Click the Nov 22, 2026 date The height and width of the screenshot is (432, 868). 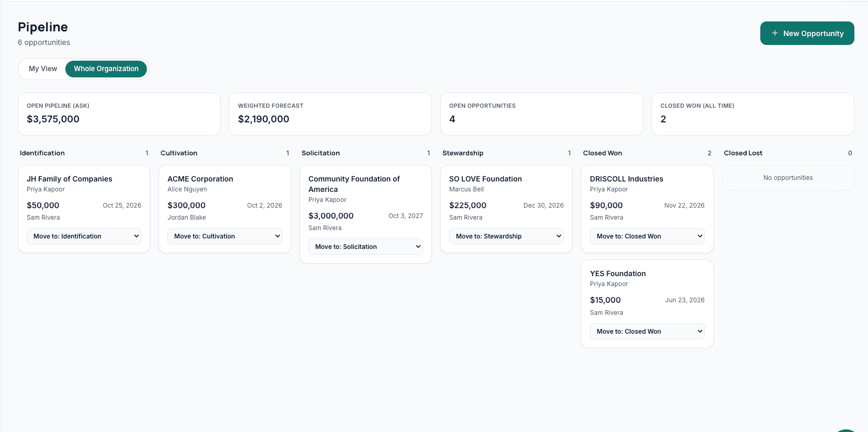pyautogui.click(x=684, y=205)
